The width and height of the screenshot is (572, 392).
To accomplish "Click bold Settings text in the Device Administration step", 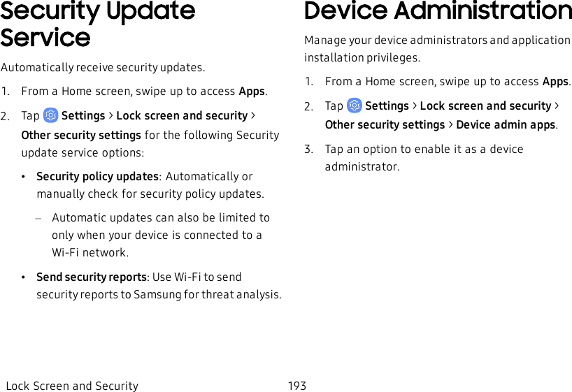I will pyautogui.click(x=387, y=106).
